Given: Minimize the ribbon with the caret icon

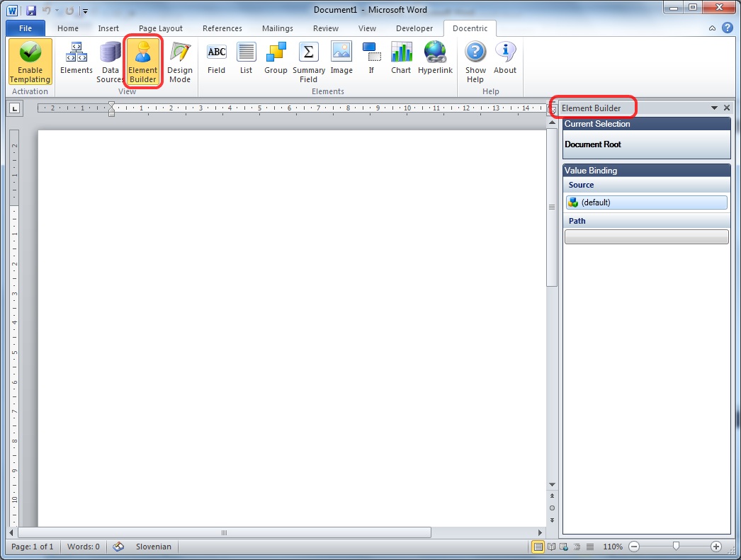Looking at the screenshot, I should tap(712, 28).
